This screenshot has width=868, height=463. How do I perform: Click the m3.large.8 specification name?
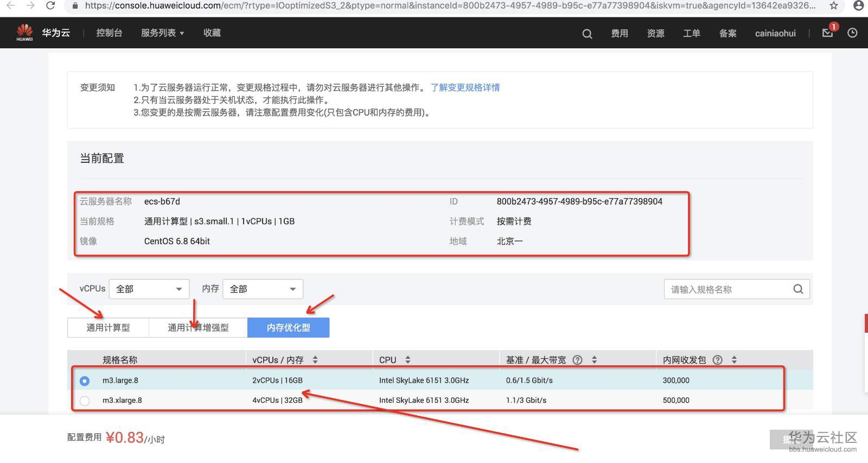pos(120,380)
